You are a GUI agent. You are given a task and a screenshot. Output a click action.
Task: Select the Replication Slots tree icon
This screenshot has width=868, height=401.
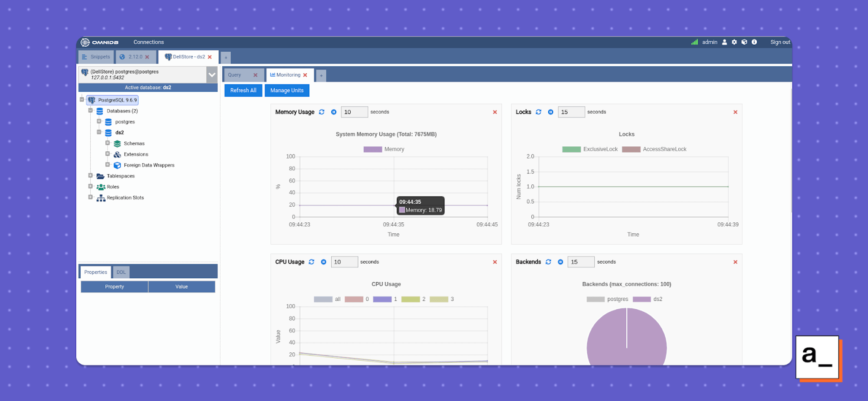(100, 198)
